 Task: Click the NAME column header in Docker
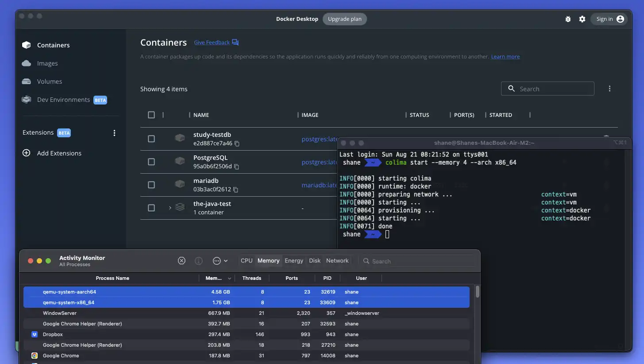coord(201,115)
